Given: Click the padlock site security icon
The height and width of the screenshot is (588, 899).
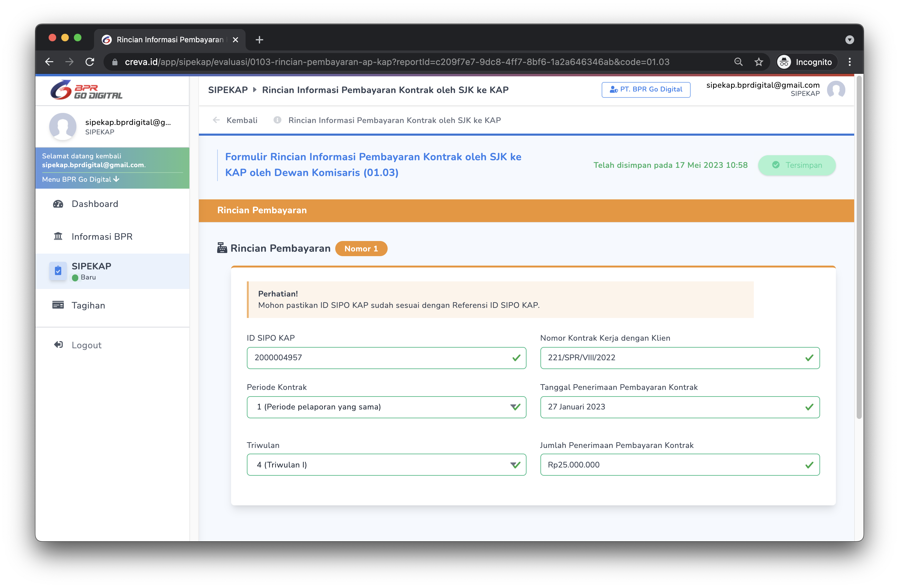Looking at the screenshot, I should pos(115,62).
